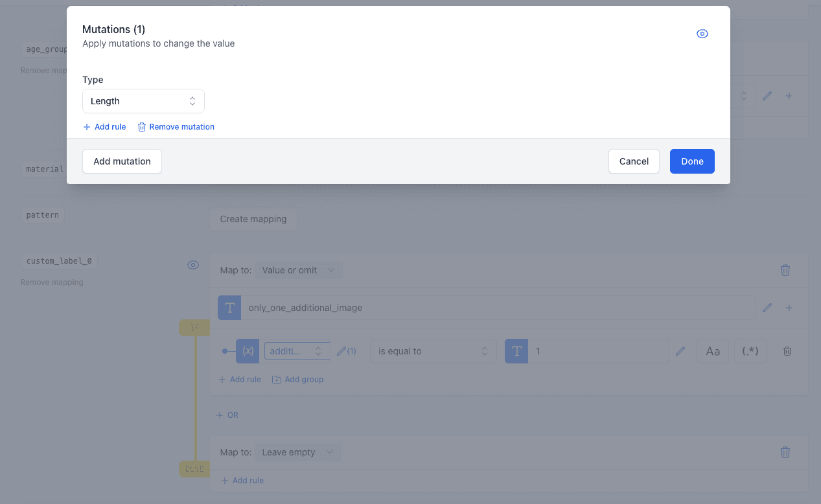Viewport: 821px width, 504px height.
Task: Open the Length mutation Type dropdown
Action: coord(143,101)
